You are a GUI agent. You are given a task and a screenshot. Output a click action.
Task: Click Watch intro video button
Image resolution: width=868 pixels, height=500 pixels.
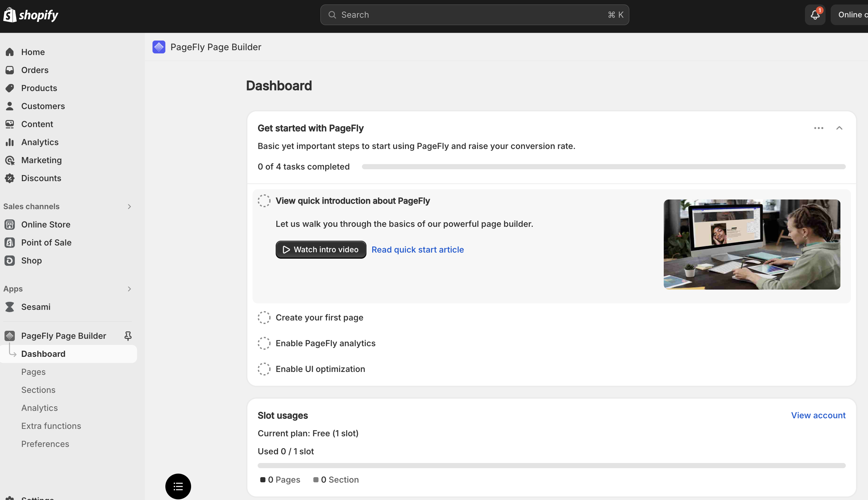point(321,250)
